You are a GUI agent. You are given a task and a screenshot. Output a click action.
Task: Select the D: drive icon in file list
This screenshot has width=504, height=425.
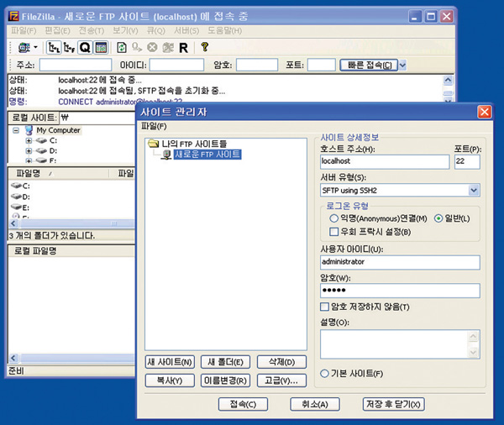[x=16, y=196]
